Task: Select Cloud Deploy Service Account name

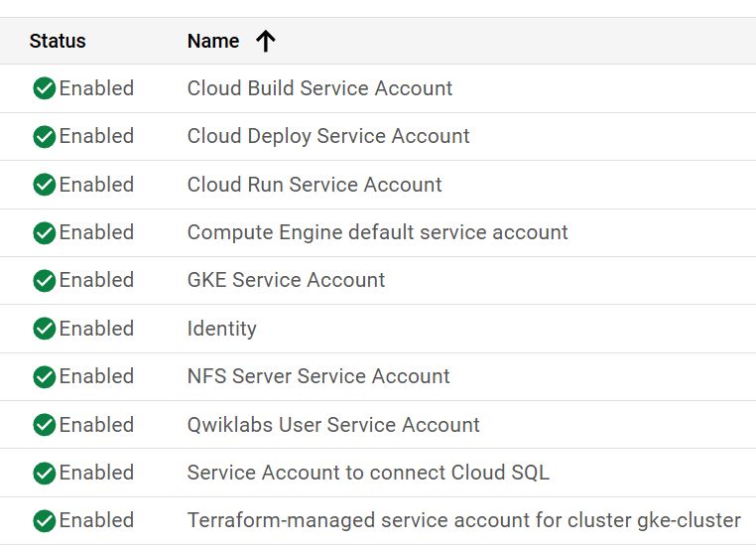Action: tap(328, 137)
